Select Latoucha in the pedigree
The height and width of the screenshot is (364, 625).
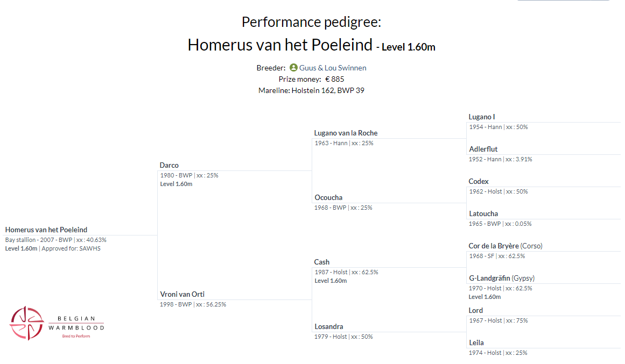[483, 213]
